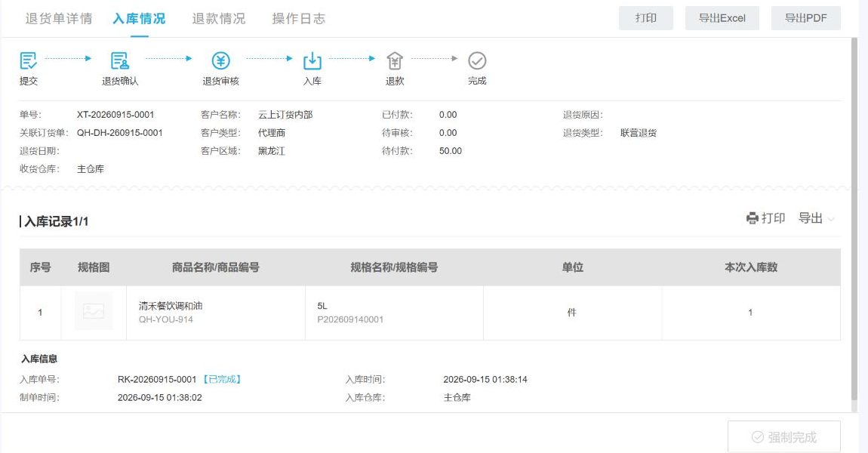The height and width of the screenshot is (453, 868).
Task: Click the 规格名称/规格编号 column header
Action: point(394,267)
